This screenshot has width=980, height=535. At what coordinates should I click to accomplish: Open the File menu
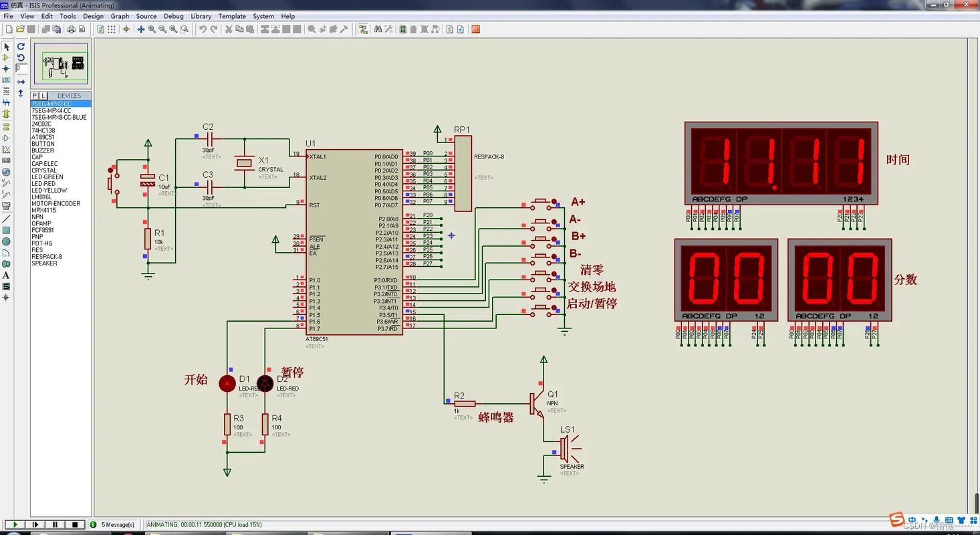(9, 16)
